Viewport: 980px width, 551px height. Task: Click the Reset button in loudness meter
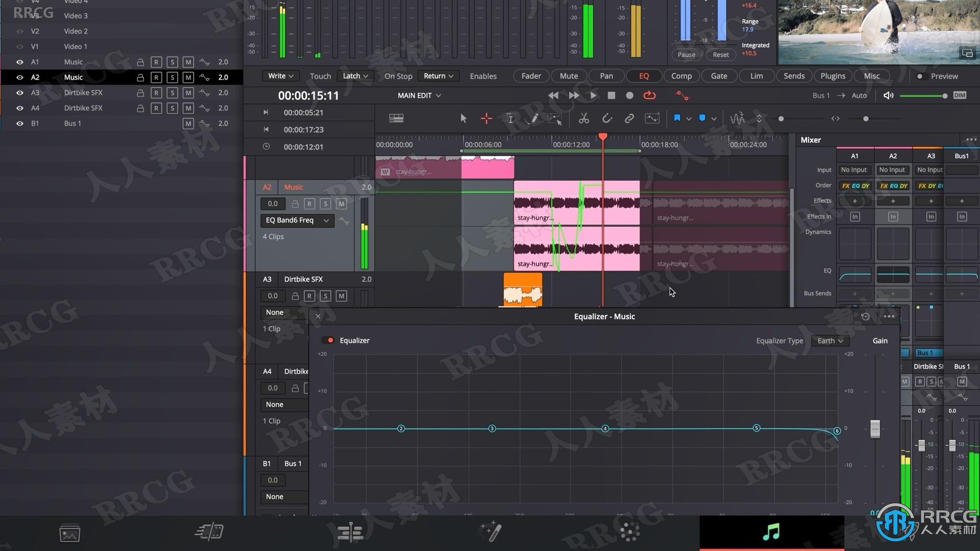click(x=720, y=54)
